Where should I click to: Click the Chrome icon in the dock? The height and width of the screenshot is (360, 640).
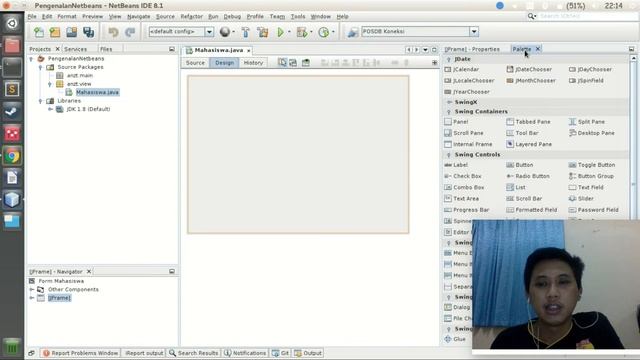click(x=12, y=156)
